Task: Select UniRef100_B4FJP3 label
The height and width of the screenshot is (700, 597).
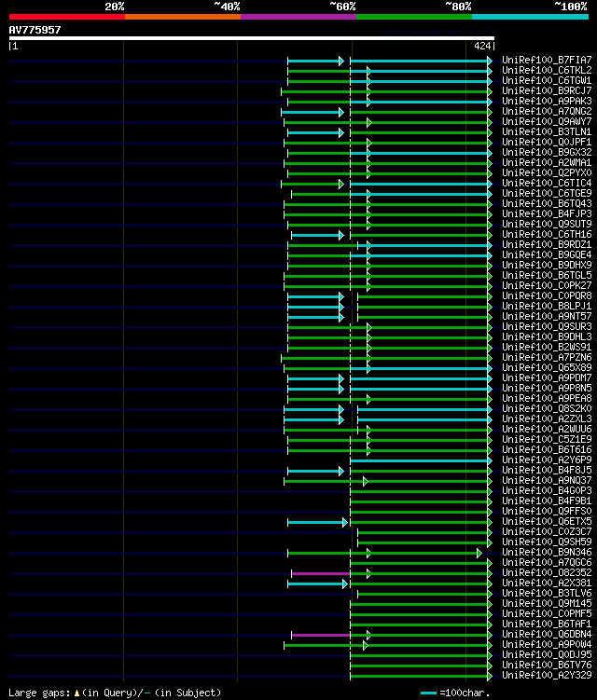Action: (547, 213)
